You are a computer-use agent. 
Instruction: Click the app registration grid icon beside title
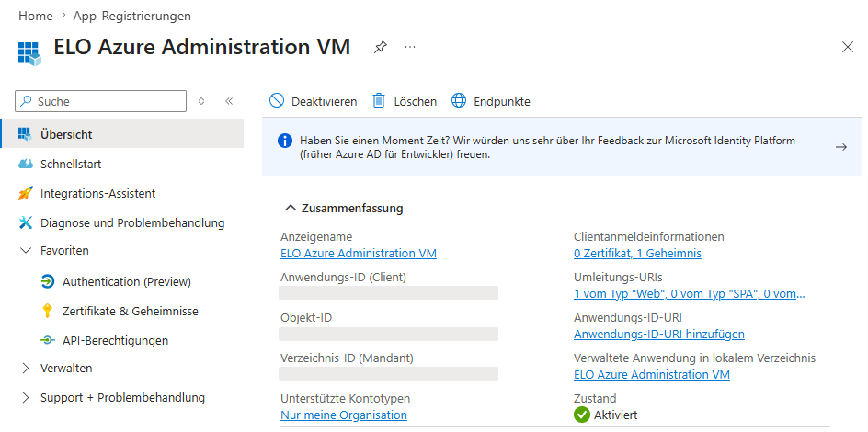tap(30, 53)
